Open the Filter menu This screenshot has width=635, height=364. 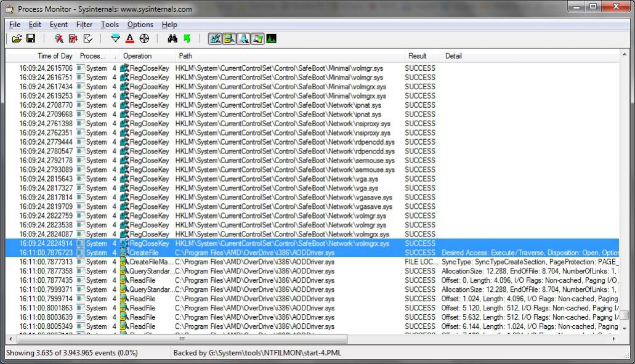[x=84, y=25]
